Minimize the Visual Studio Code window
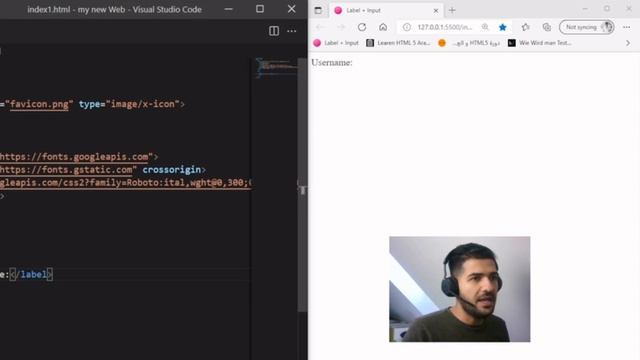The width and height of the screenshot is (640, 360). [229, 9]
